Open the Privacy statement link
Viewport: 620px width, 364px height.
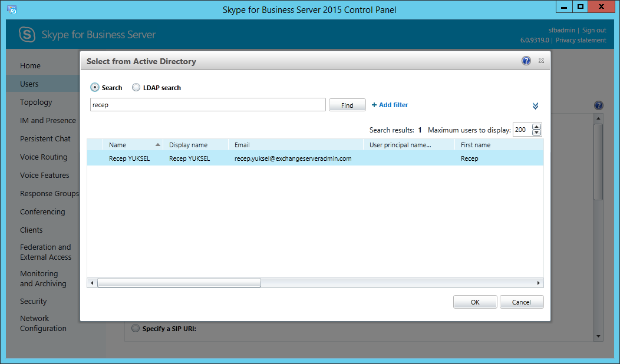click(x=581, y=40)
